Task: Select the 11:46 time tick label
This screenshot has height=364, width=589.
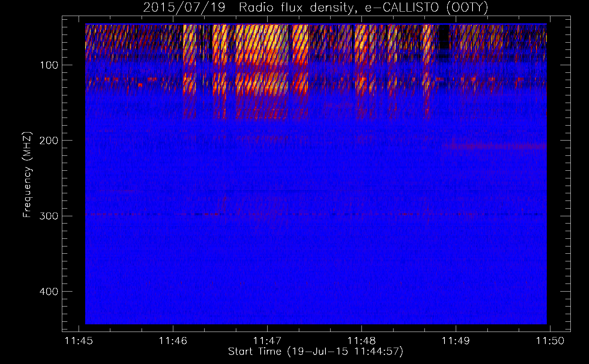Action: pos(173,341)
